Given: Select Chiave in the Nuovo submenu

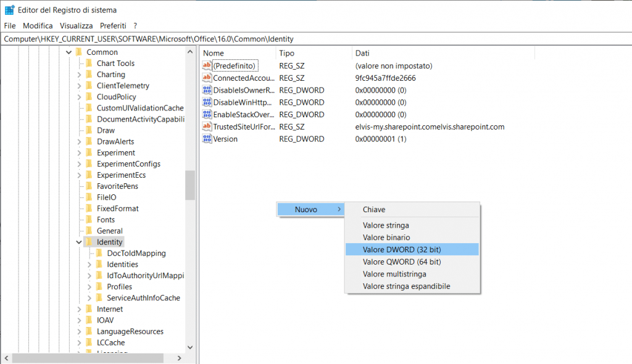Looking at the screenshot, I should [374, 210].
